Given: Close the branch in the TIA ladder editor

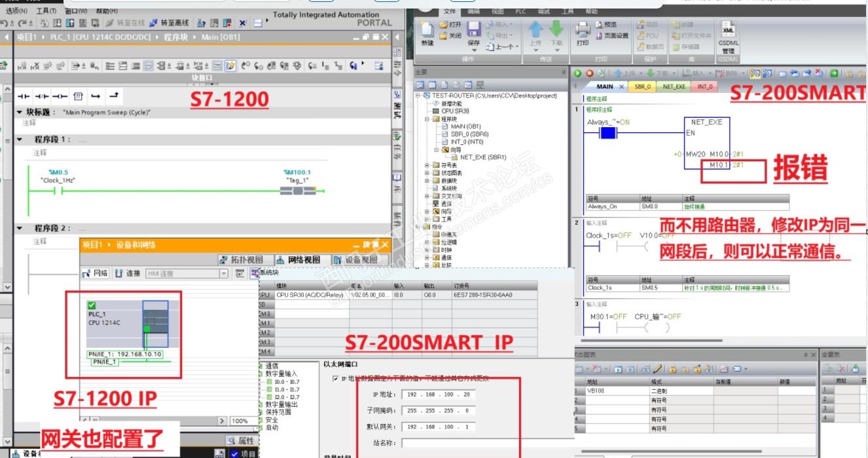Looking at the screenshot, I should (114, 96).
